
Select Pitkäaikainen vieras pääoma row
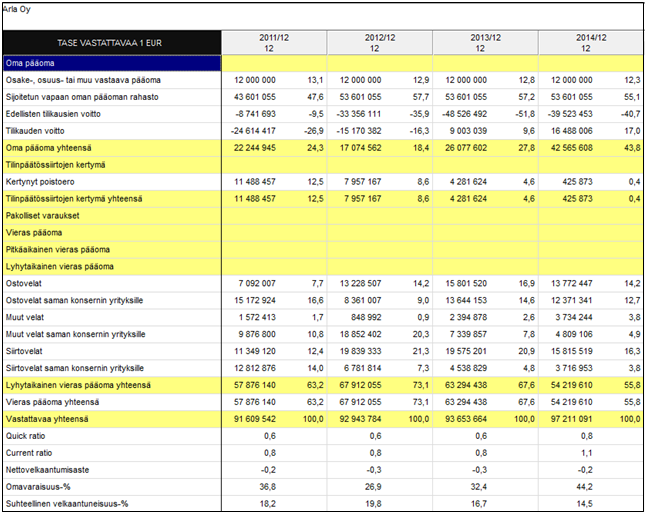tap(323, 249)
